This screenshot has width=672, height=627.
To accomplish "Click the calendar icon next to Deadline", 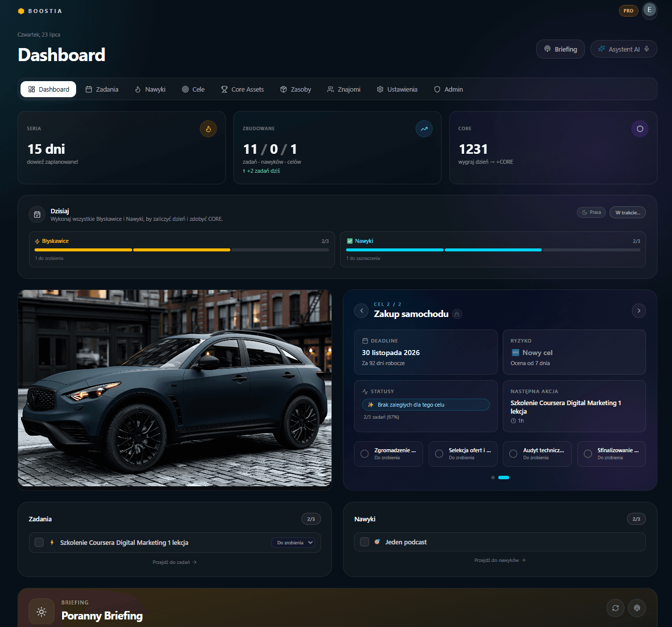I will (x=365, y=341).
